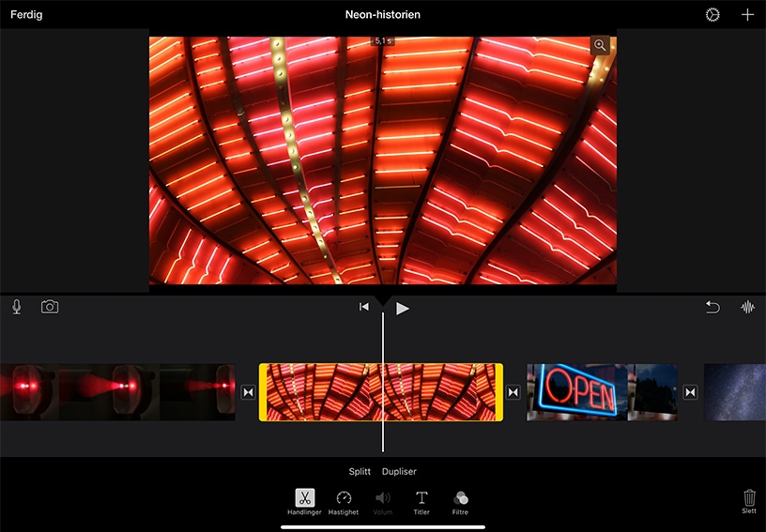Screen dimensions: 766x532
Task: Duplicate clip using Dupliser
Action: coord(399,471)
